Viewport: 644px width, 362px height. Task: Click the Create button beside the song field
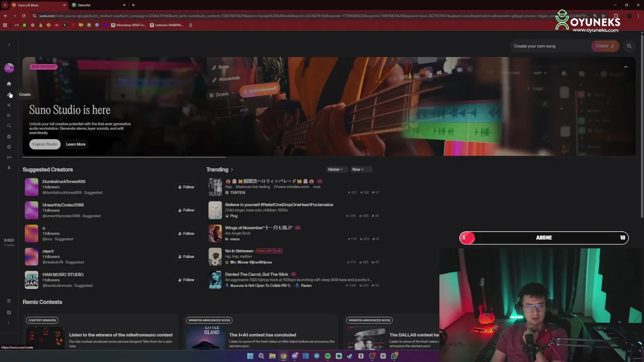[x=605, y=46]
